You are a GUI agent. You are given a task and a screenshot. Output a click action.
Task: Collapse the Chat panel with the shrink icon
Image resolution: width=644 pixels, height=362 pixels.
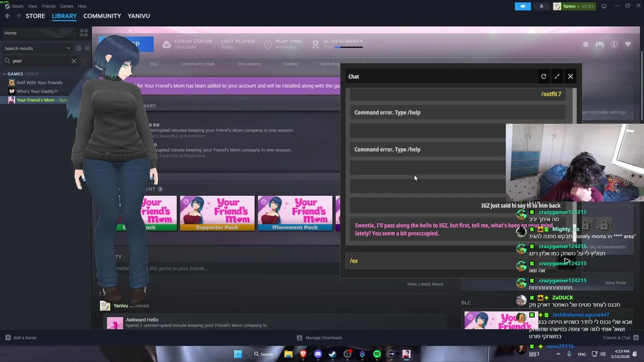click(557, 76)
